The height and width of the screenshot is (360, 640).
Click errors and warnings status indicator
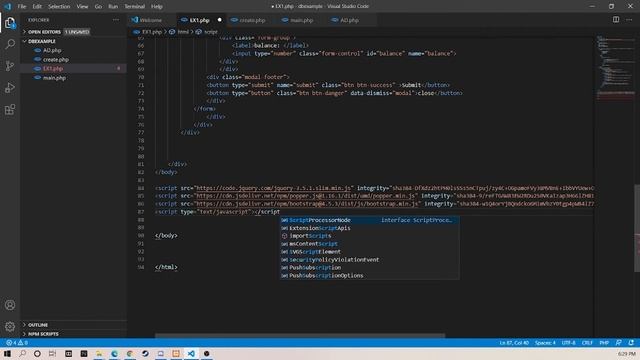[x=17, y=343]
